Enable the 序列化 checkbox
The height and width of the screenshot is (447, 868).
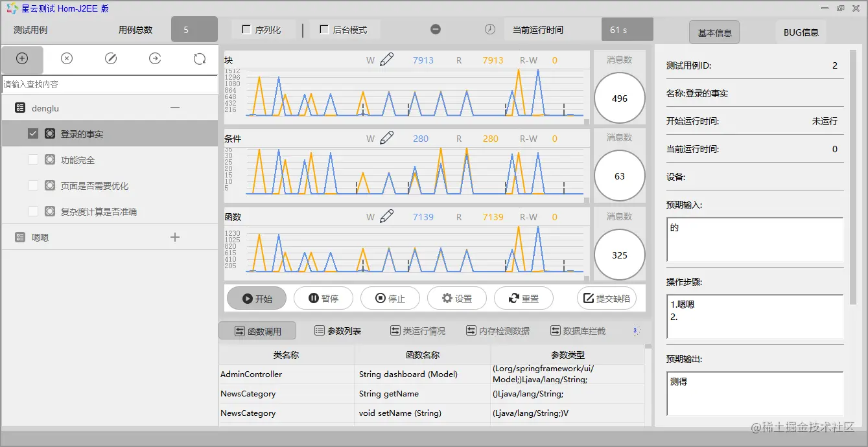point(246,29)
